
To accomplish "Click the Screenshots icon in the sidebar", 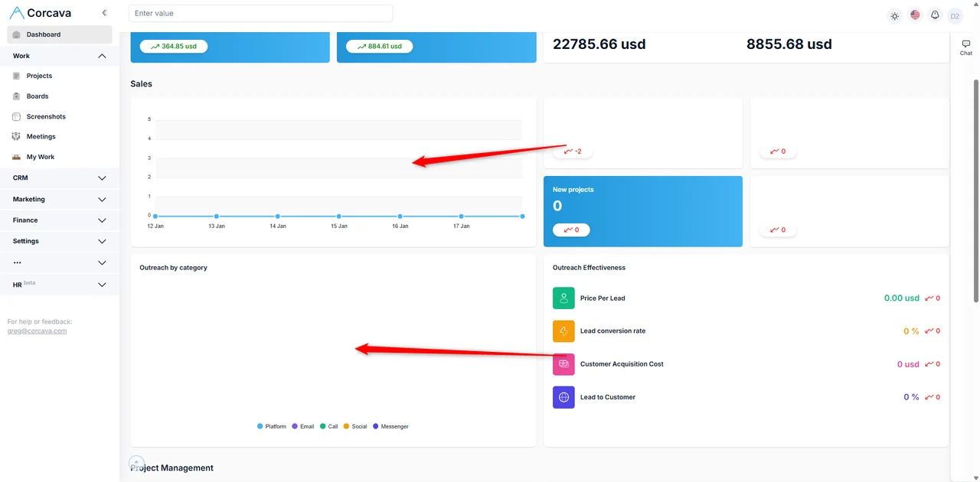I will pyautogui.click(x=17, y=116).
